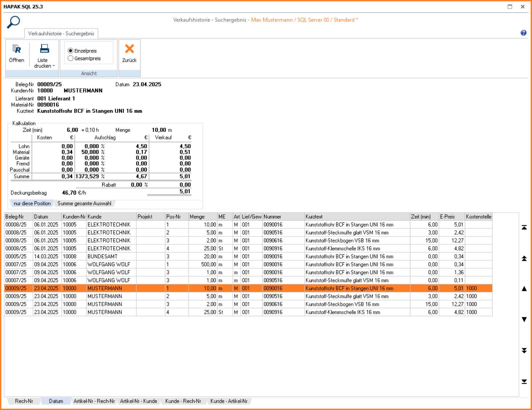Maximize the HAPAK SQL window
532x410 pixels.
(510, 6)
